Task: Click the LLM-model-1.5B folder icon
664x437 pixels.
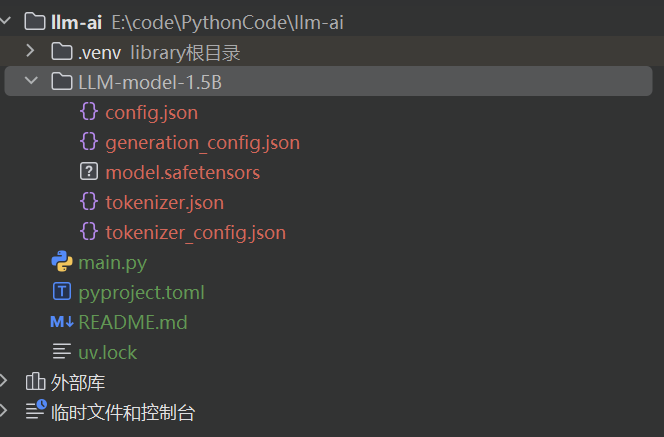Action: pyautogui.click(x=62, y=81)
